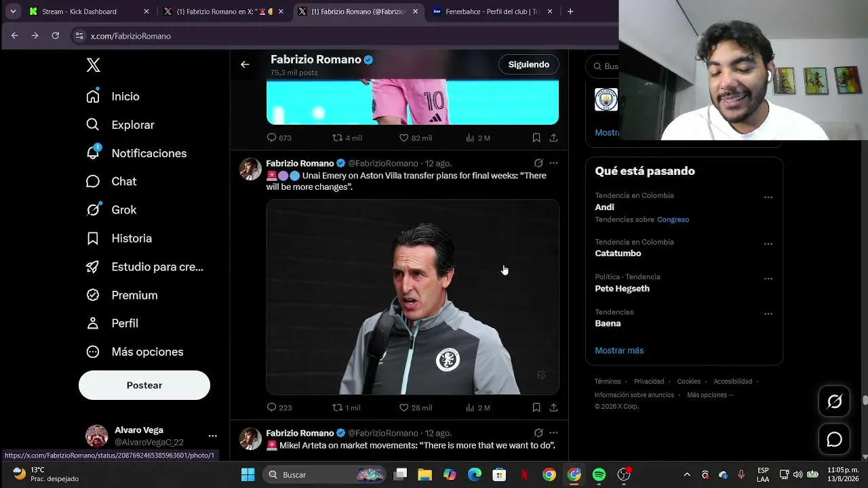Open Grok actions on the Mikel Arteta post
The width and height of the screenshot is (868, 488).
pyautogui.click(x=538, y=433)
